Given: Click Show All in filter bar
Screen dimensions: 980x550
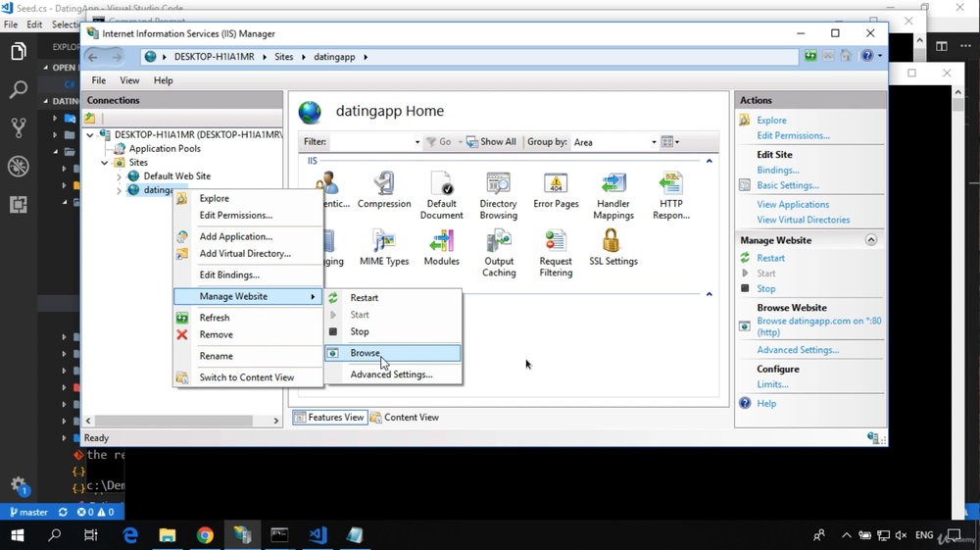Looking at the screenshot, I should [x=491, y=142].
